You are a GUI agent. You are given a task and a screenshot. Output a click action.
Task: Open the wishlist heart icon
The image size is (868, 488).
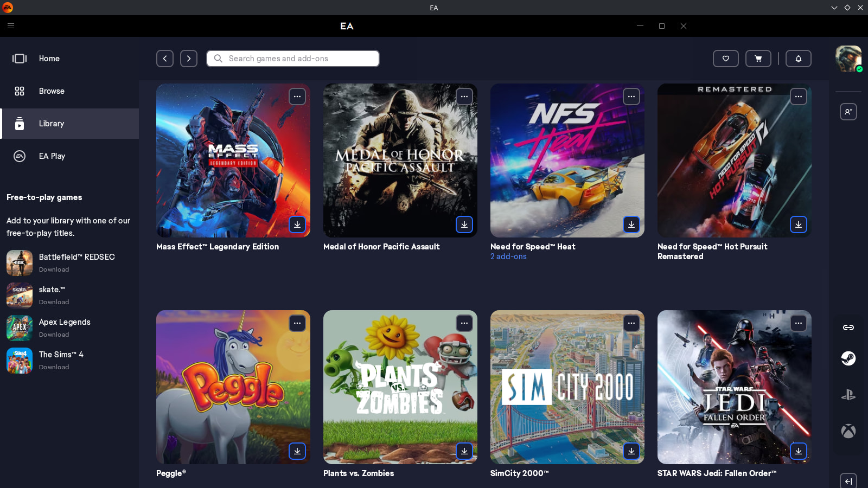725,59
